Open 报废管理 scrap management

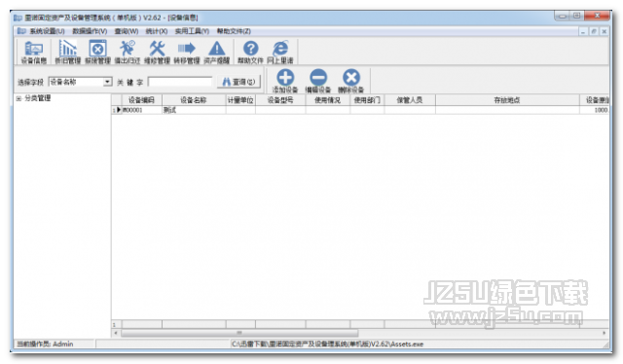[x=97, y=52]
